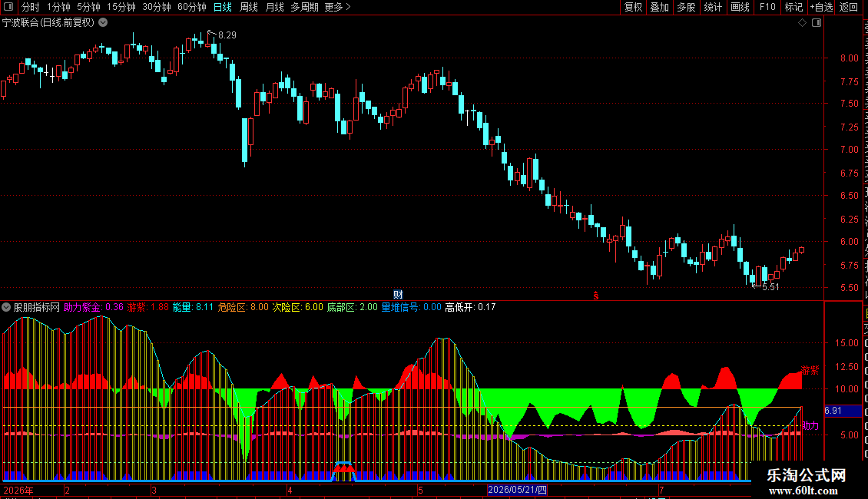Click the 游紫 line label in indicator
Screen dimensions: 868x499
tap(810, 370)
